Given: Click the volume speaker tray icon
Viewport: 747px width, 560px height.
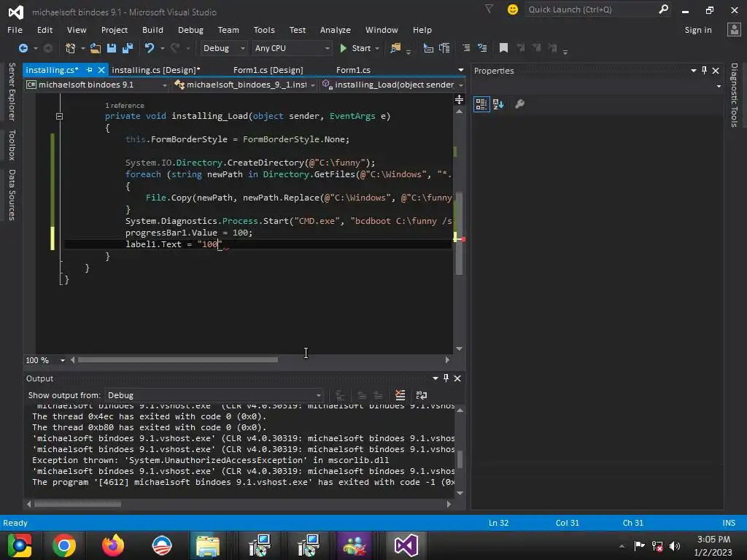Looking at the screenshot, I should [x=675, y=546].
